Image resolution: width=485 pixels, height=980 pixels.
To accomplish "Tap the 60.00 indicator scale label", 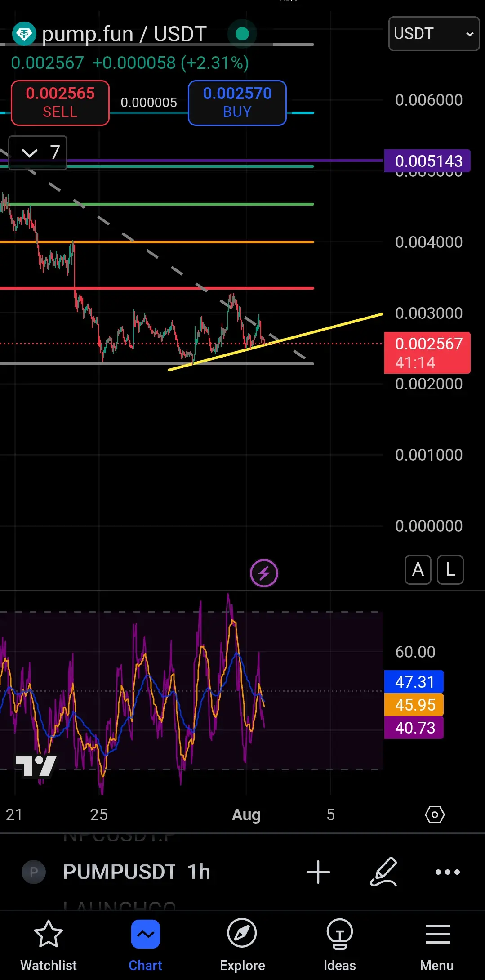I will click(415, 652).
